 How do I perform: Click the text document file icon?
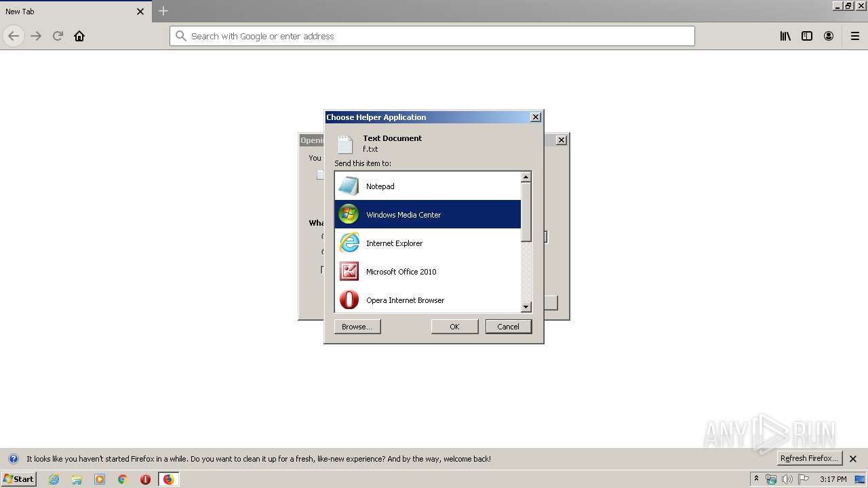point(345,144)
